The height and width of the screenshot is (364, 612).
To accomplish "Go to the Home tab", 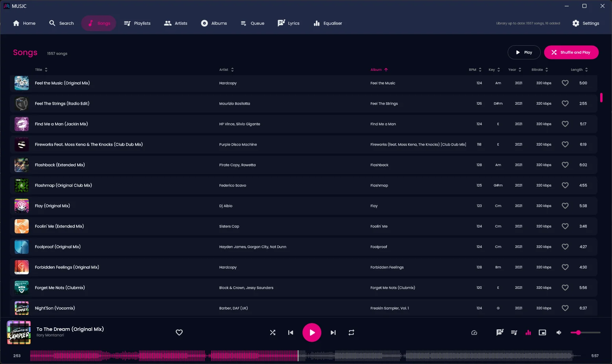I will (x=24, y=23).
